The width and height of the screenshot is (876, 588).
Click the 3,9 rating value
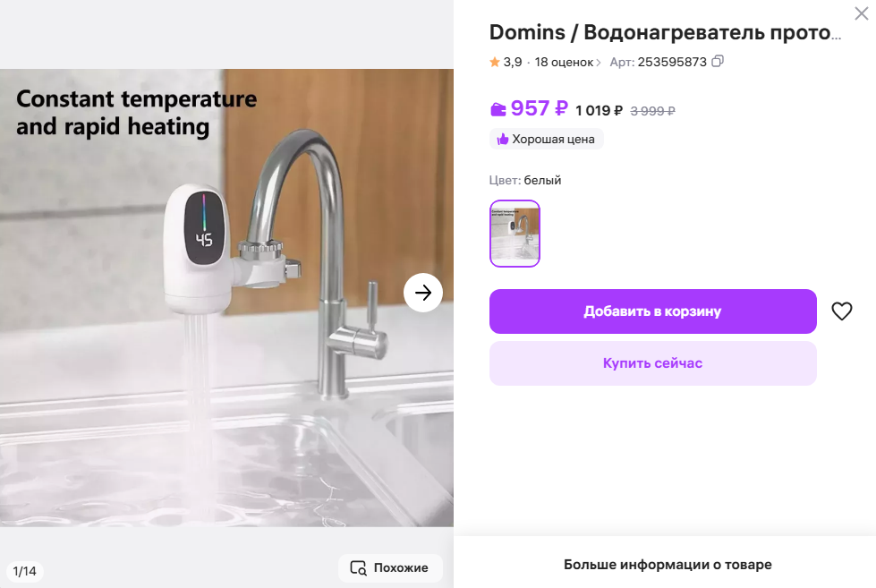(x=513, y=62)
